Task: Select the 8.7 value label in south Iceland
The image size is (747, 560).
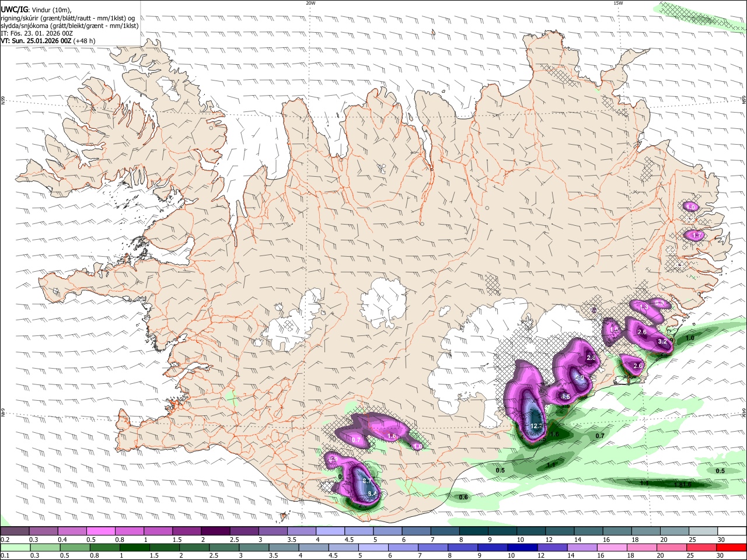Action: (x=368, y=481)
